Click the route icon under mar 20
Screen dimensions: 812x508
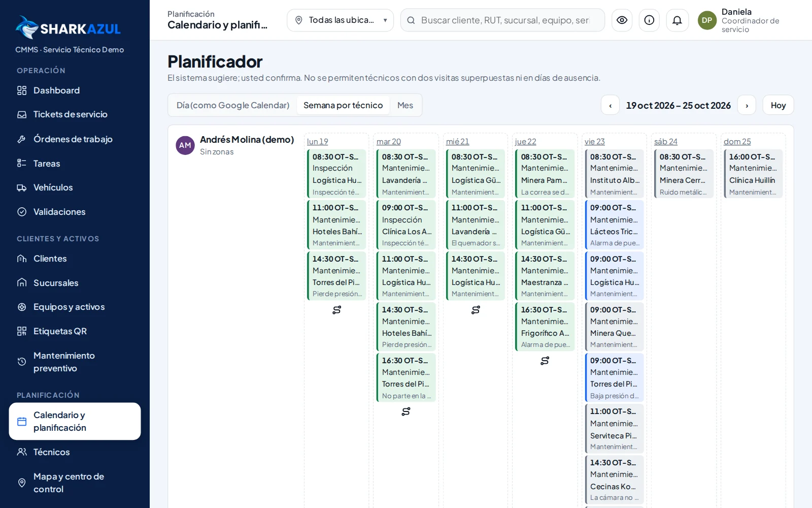coord(406,411)
